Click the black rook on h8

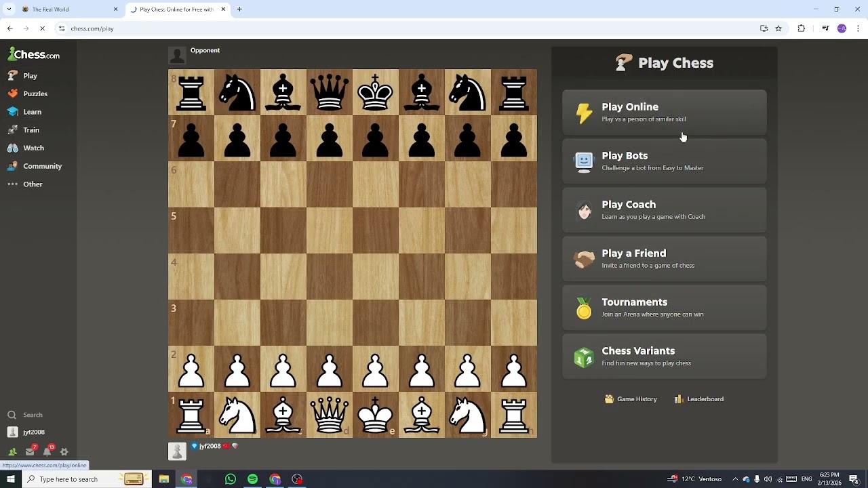pyautogui.click(x=514, y=92)
